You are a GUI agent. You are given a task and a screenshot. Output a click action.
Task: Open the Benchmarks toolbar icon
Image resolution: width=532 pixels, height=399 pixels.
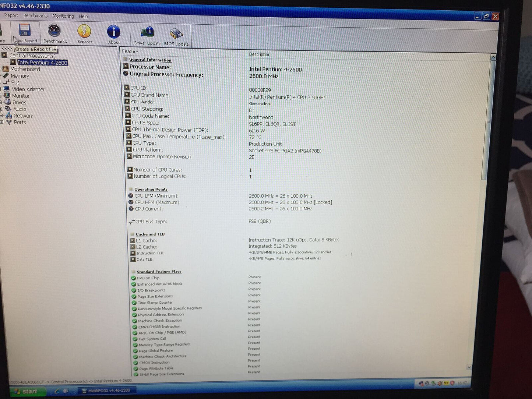(54, 31)
